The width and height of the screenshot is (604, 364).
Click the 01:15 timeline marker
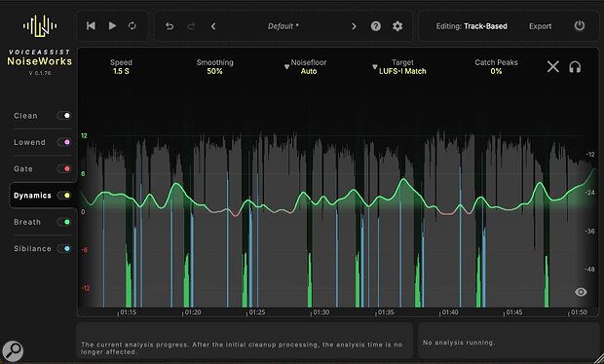pos(128,312)
